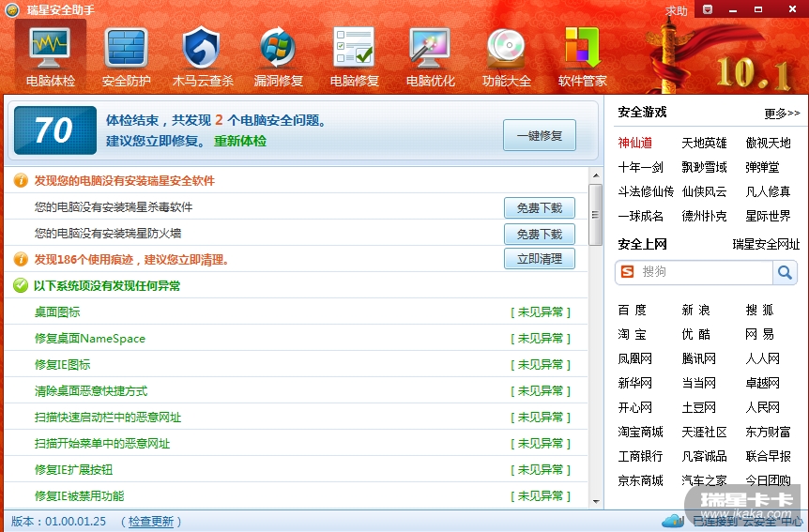Click the 求助 help link
Screen dimensions: 809x532
click(x=676, y=11)
